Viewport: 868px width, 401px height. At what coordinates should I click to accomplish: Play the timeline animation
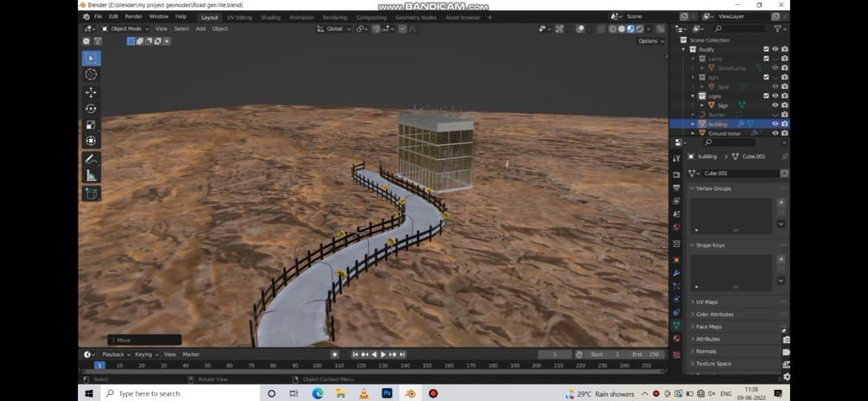coord(383,354)
